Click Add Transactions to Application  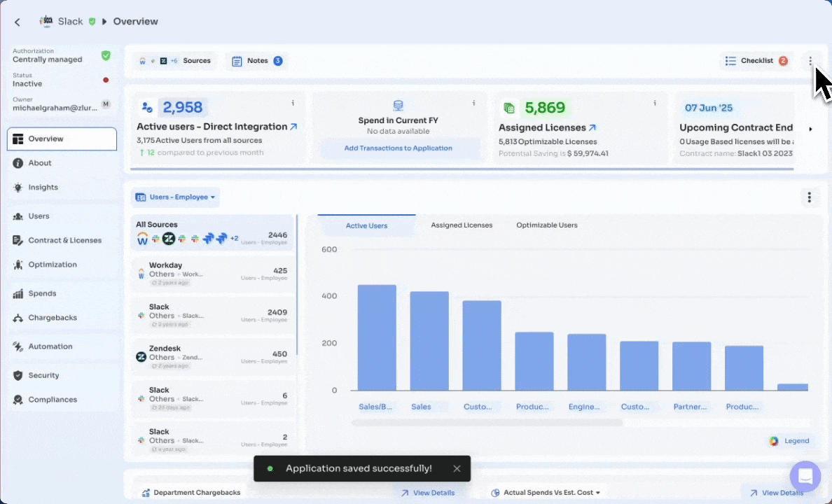[x=398, y=148]
